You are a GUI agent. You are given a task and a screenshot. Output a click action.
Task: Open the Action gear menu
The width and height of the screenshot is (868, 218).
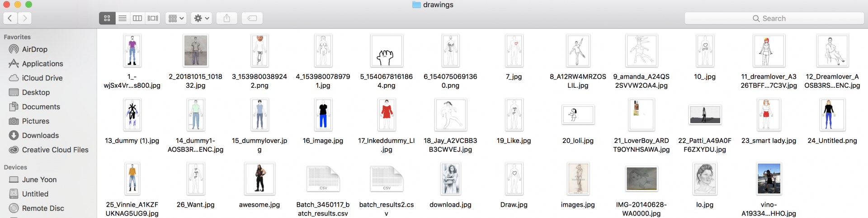point(201,18)
